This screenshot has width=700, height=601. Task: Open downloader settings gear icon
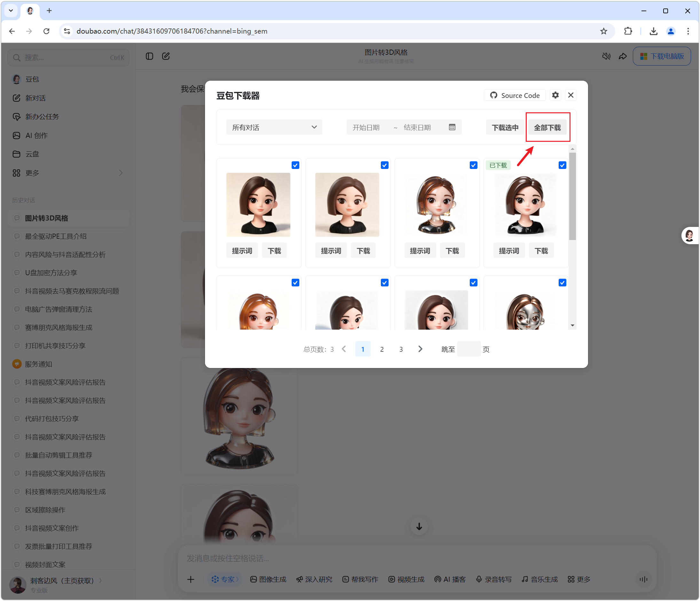point(555,95)
